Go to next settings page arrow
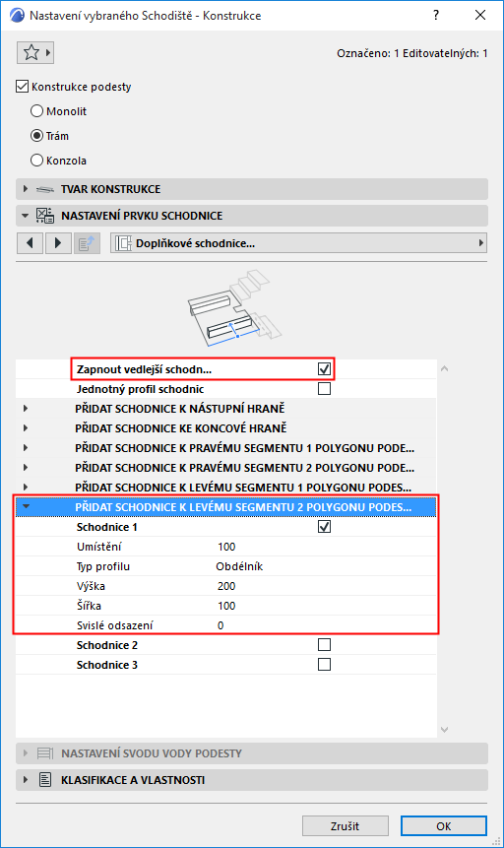 click(x=58, y=243)
